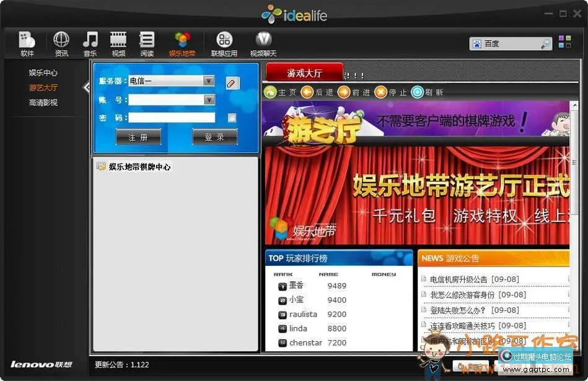Image resolution: width=588 pixels, height=381 pixels.
Task: Toggle the purple layout square near search bar
Action: 561,38
